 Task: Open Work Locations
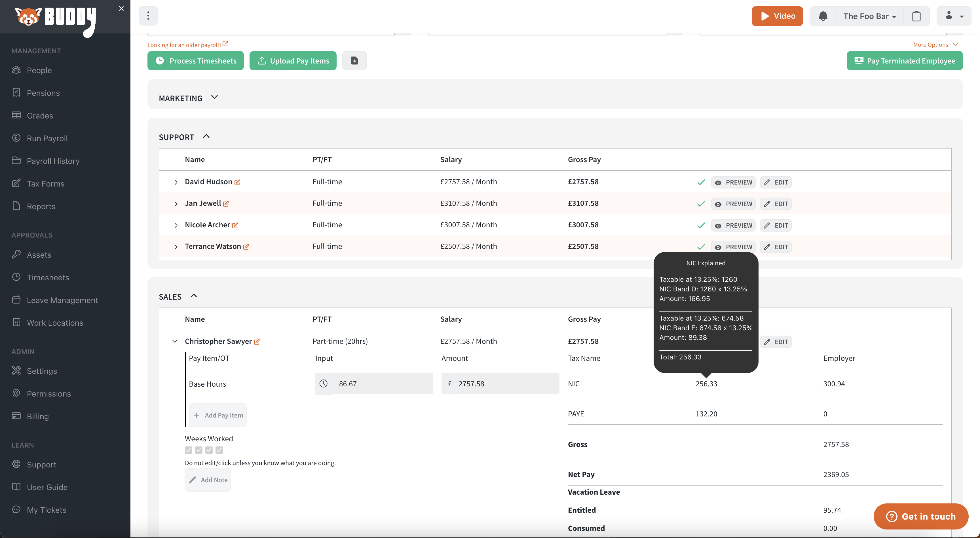point(55,323)
